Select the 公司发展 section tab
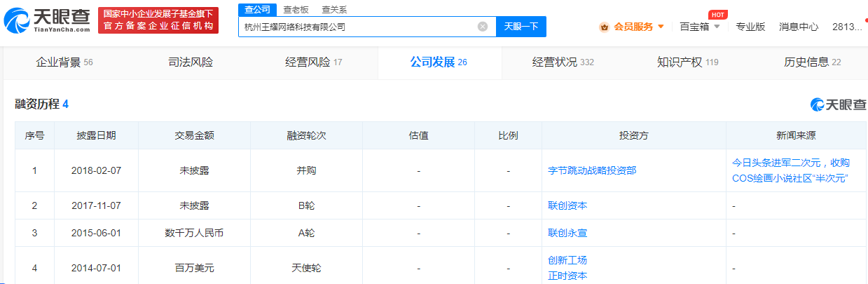This screenshot has width=868, height=284. [439, 62]
